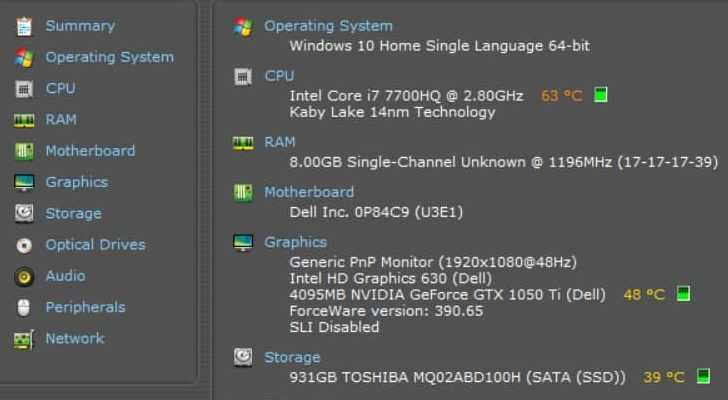728x400 pixels.
Task: Click the RAM stick icon in sidebar
Action: click(24, 121)
